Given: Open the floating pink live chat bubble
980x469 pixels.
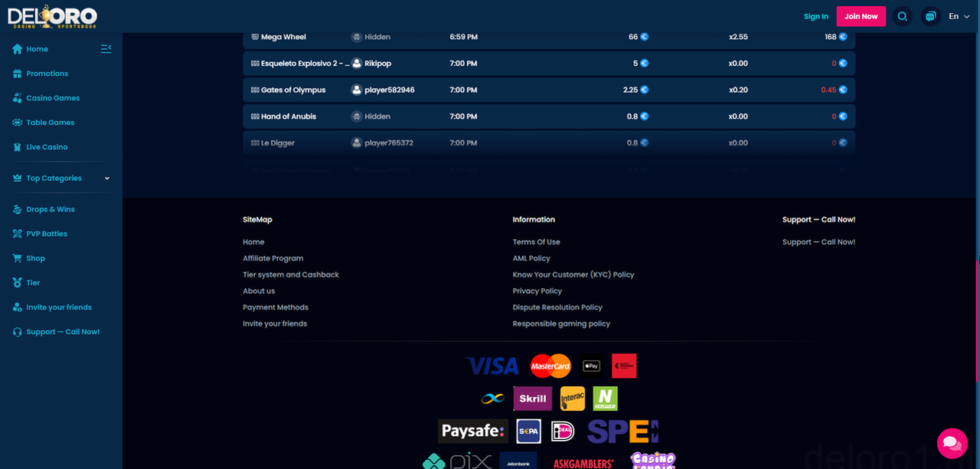Looking at the screenshot, I should 952,443.
